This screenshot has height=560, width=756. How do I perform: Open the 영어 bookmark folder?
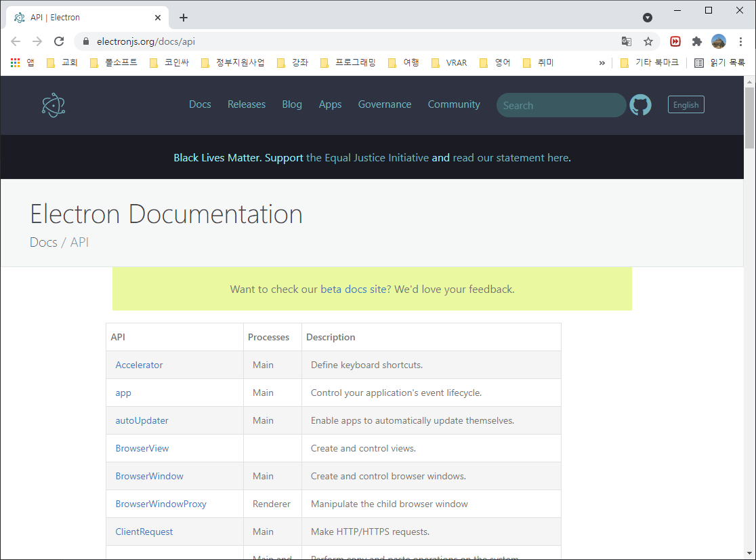click(495, 62)
